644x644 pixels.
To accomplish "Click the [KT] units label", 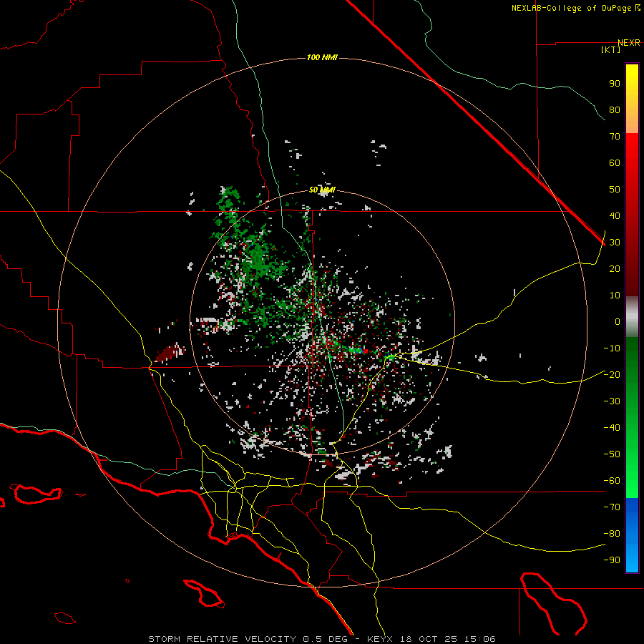I will point(611,49).
